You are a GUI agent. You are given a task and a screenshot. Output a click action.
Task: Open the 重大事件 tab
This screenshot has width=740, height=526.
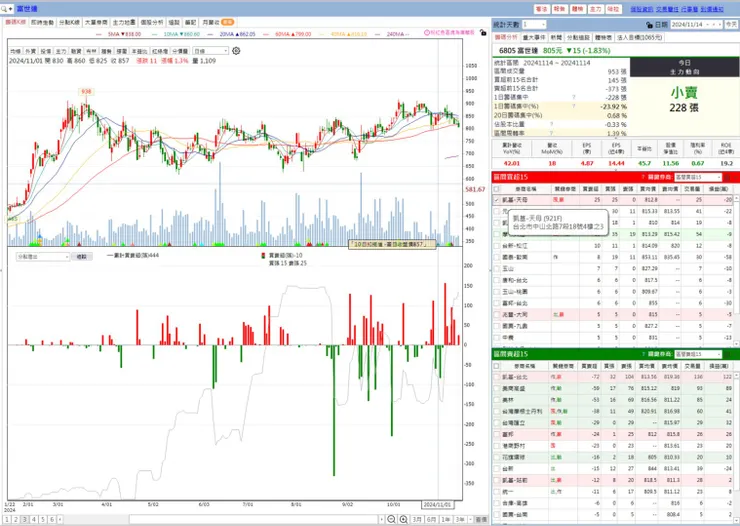tap(534, 37)
